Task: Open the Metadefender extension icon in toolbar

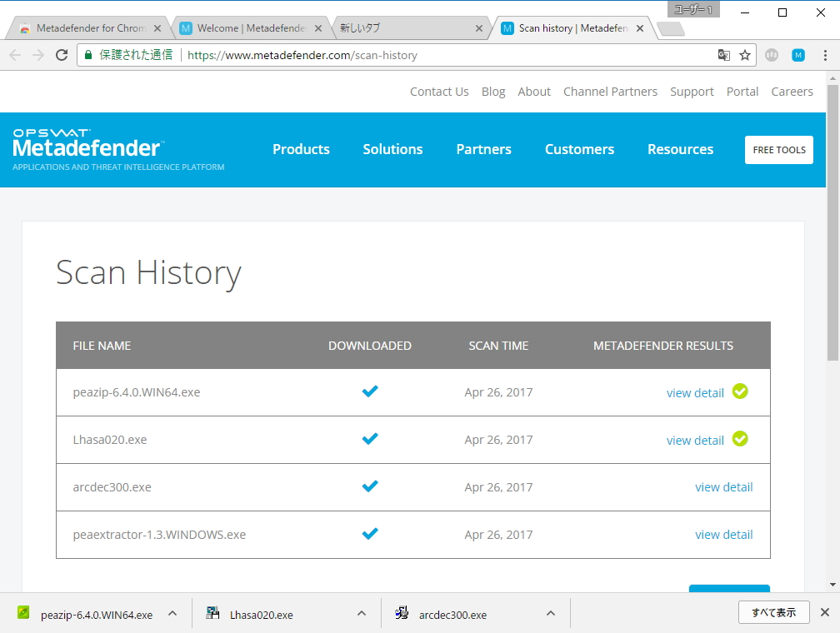Action: click(798, 55)
